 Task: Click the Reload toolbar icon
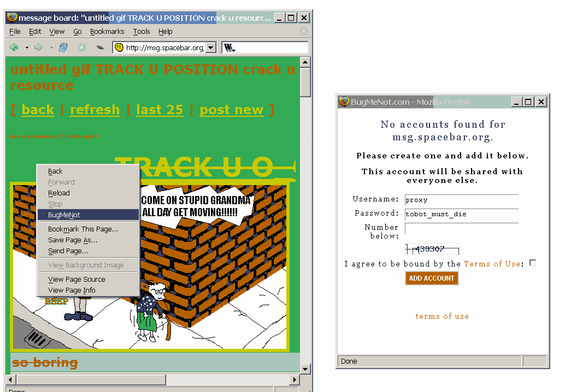pyautogui.click(x=63, y=47)
